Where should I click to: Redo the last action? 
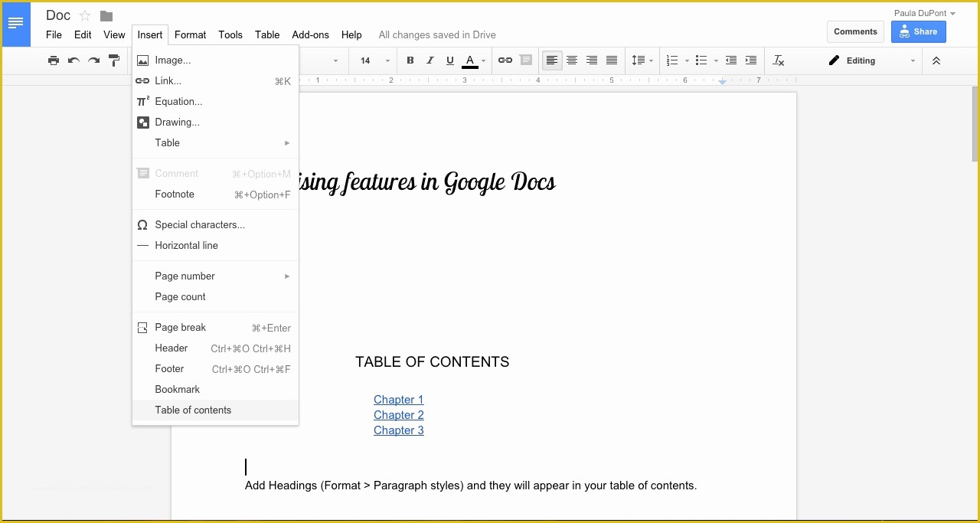click(x=93, y=60)
